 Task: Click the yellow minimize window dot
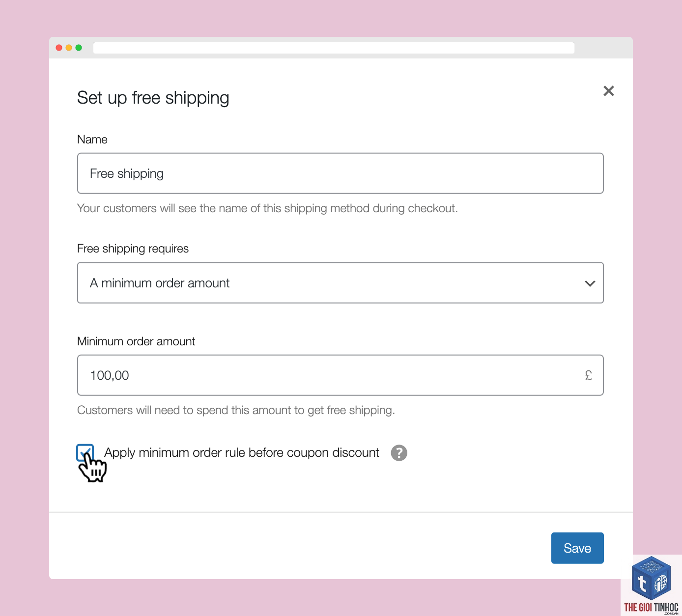tap(69, 48)
